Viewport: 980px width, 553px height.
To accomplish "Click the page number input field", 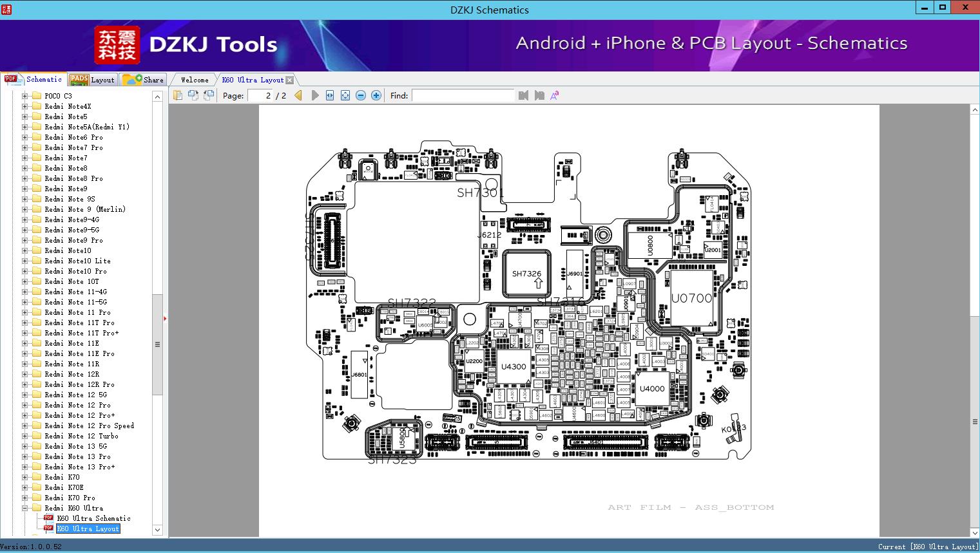I will coord(259,95).
